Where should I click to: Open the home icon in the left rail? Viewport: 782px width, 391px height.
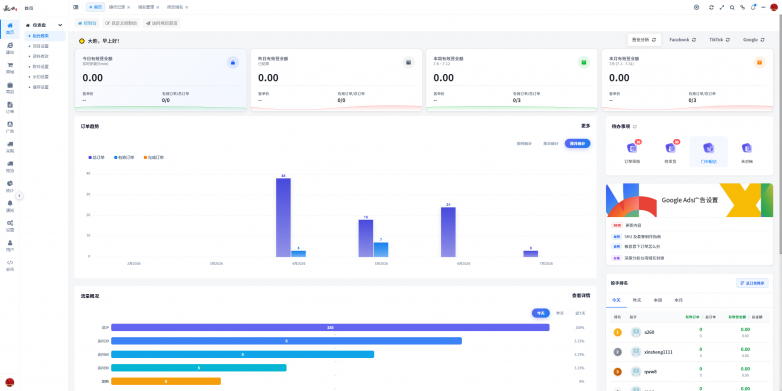(10, 25)
